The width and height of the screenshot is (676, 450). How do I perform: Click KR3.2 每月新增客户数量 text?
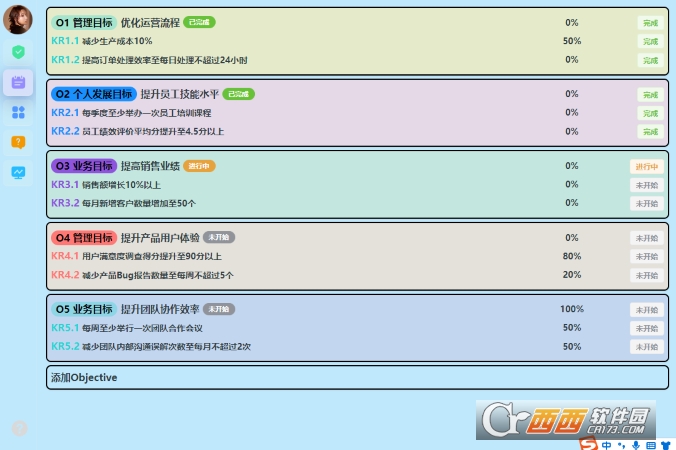point(139,203)
